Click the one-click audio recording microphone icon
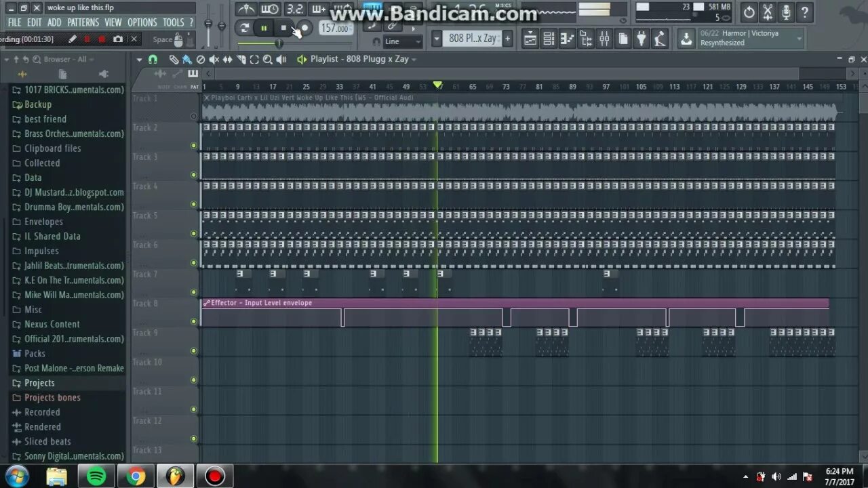 [786, 12]
